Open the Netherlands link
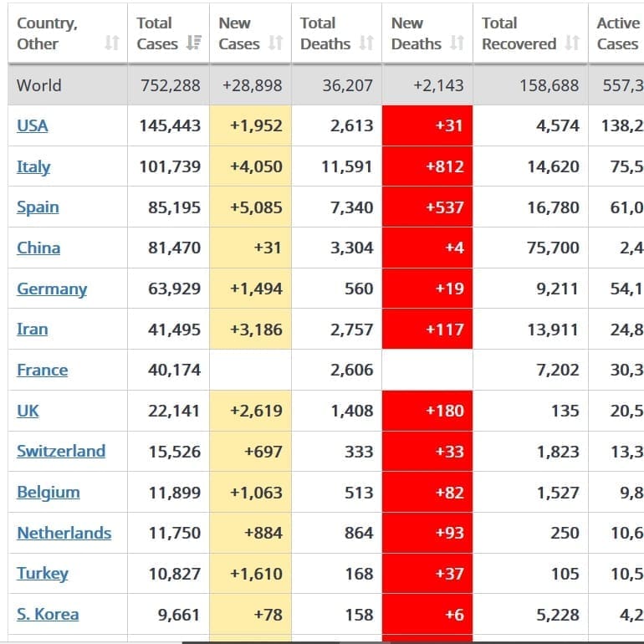This screenshot has height=644, width=644. tap(64, 533)
